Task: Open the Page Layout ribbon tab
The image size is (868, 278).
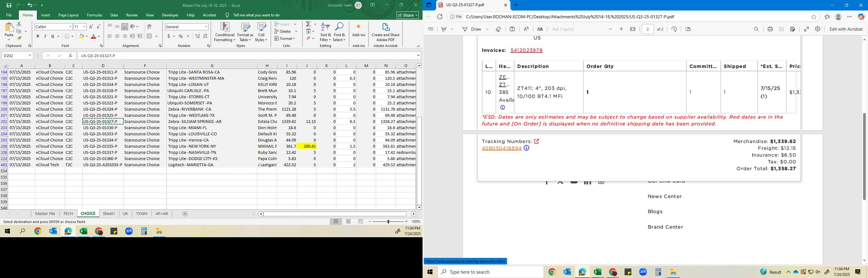Action: click(68, 15)
